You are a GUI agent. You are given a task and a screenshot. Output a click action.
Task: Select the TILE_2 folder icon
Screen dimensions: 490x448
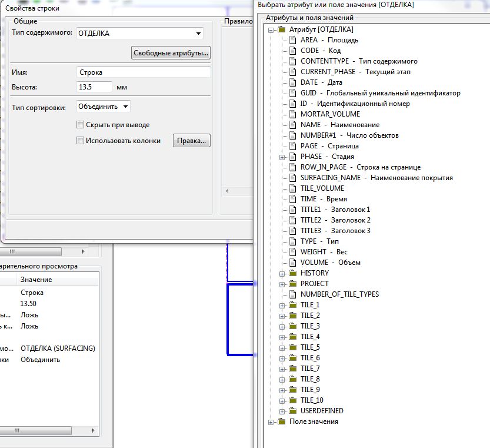[293, 316]
